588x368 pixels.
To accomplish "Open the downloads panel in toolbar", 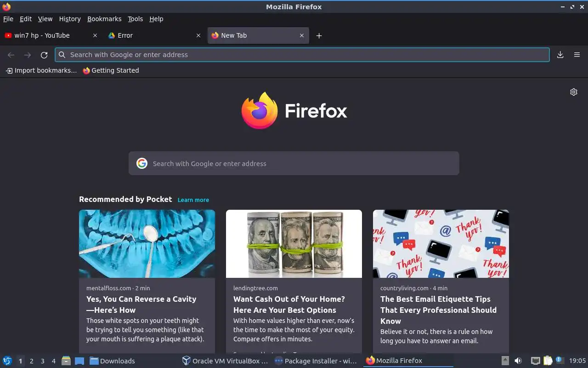I will 560,55.
